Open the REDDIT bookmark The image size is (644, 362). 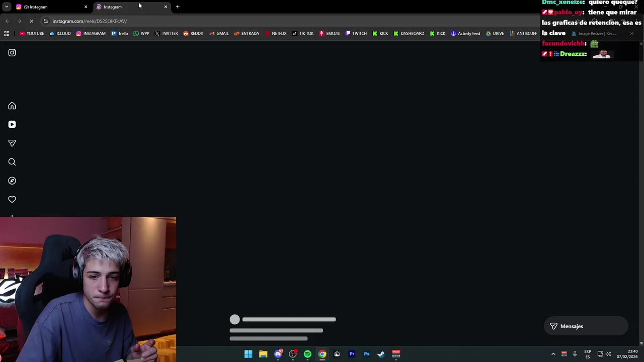click(193, 34)
